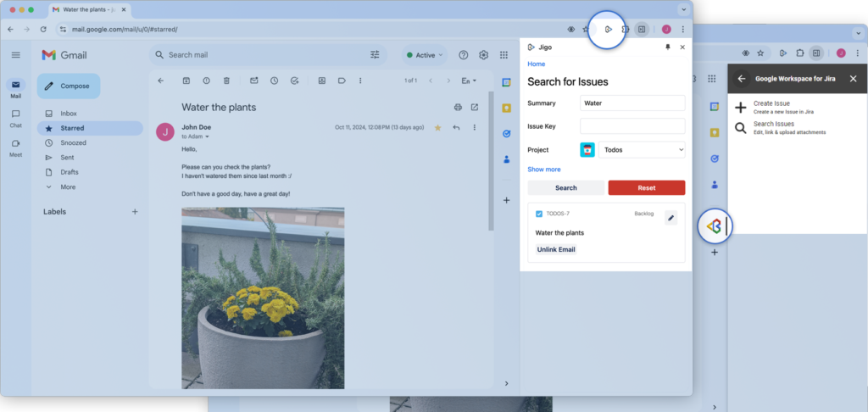Viewport: 868px width, 412px height.
Task: Reply to John Doe's email with arrow icon
Action: 456,128
